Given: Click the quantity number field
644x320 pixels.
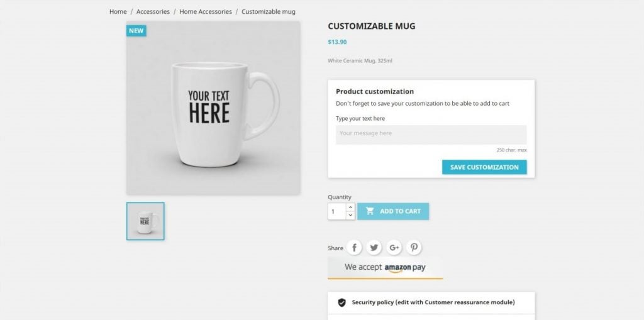Looking at the screenshot, I should click(336, 211).
